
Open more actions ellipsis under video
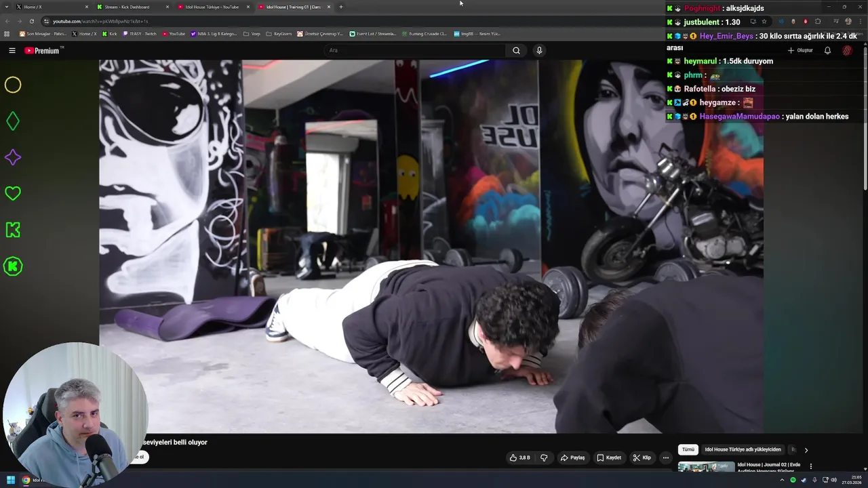click(x=665, y=457)
